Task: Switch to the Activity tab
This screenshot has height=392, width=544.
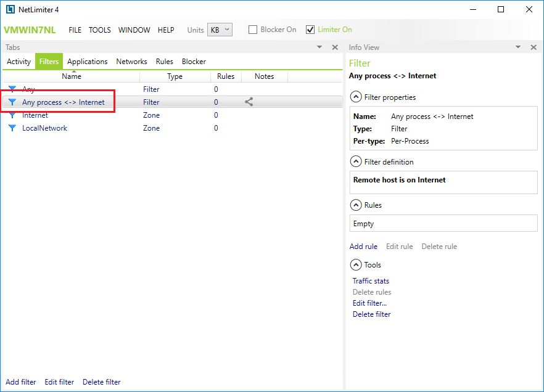Action: coord(19,62)
